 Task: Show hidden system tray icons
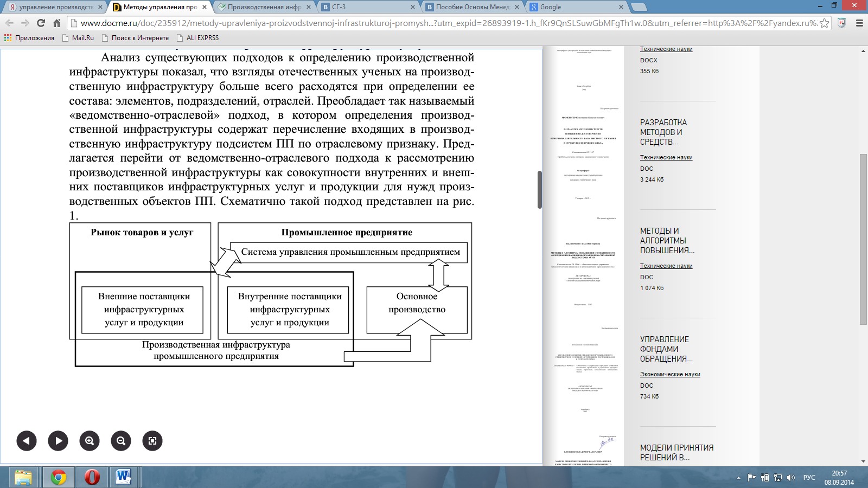pos(738,478)
